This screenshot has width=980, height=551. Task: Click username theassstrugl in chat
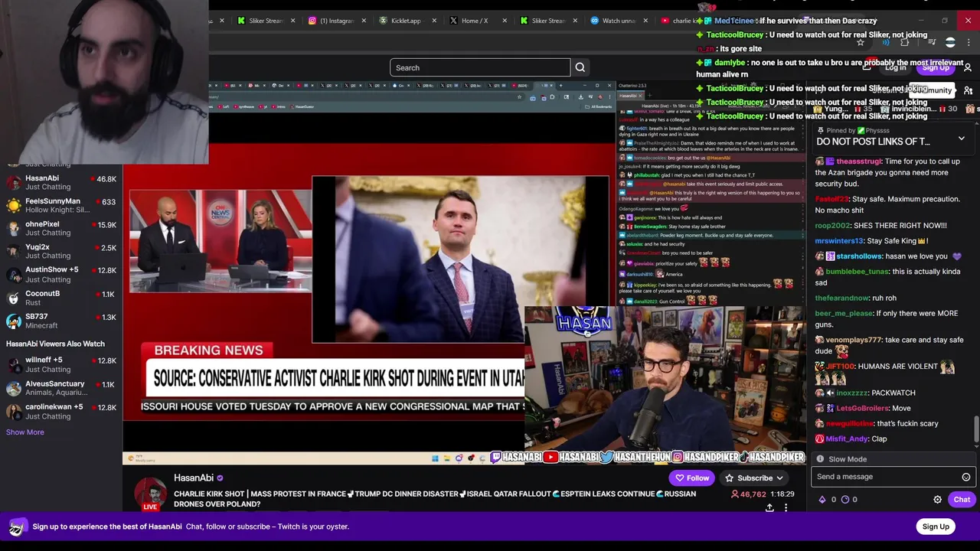(859, 161)
